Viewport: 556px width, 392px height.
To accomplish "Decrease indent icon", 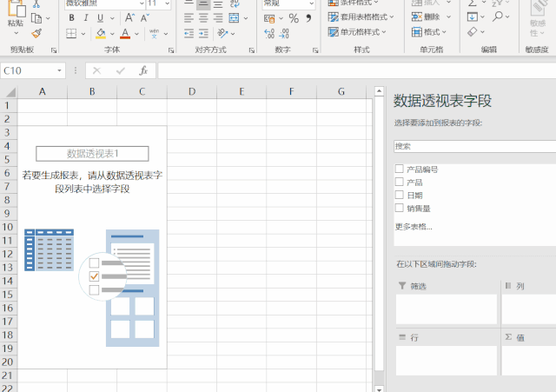I will (189, 34).
